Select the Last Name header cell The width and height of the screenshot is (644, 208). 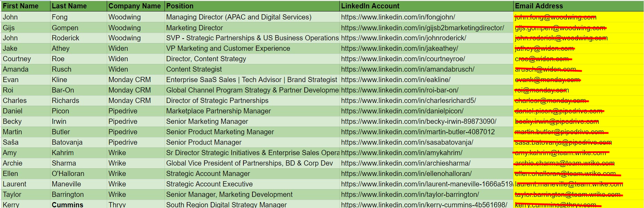pos(69,6)
